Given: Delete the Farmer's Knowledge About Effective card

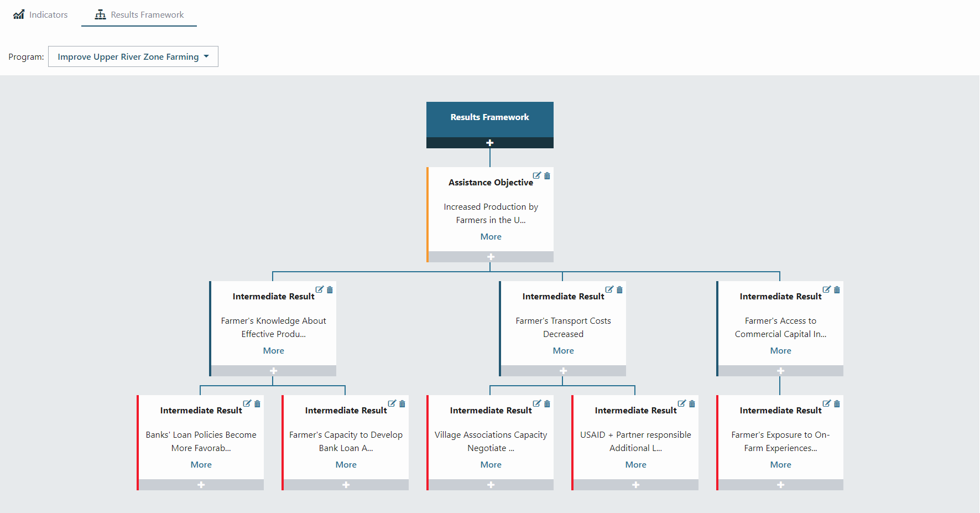Looking at the screenshot, I should click(330, 290).
